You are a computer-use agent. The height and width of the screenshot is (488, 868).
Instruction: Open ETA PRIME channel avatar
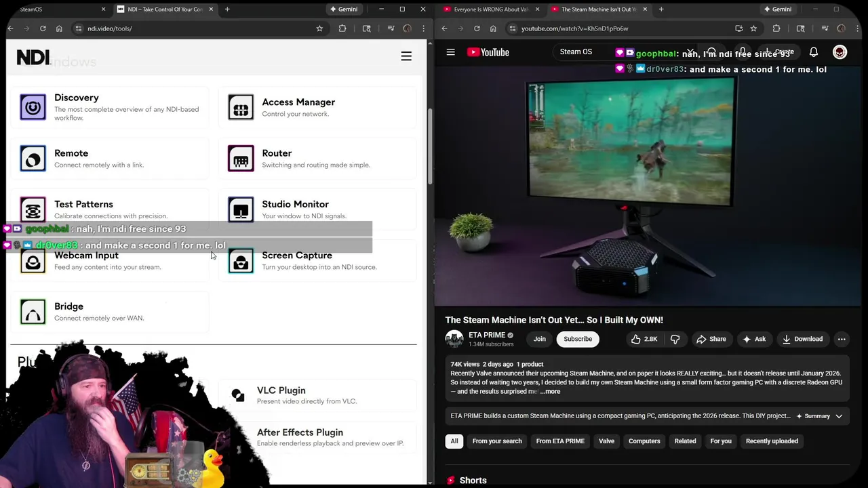click(454, 339)
